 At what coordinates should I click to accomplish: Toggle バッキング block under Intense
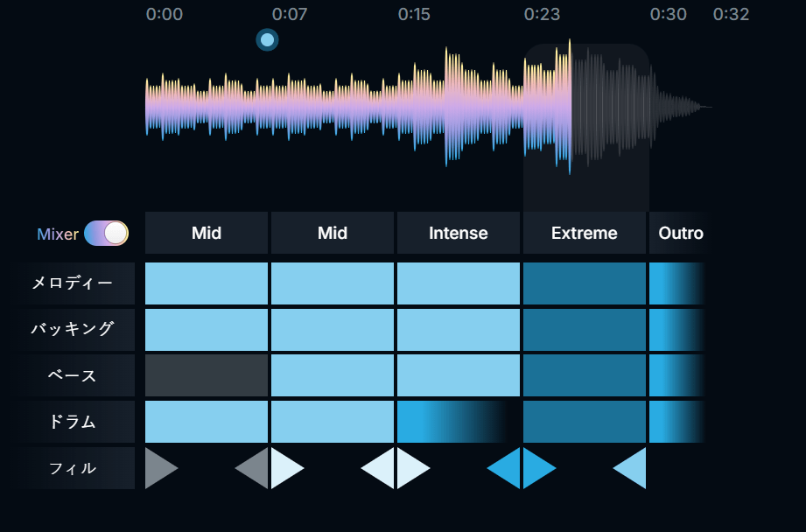(x=459, y=330)
